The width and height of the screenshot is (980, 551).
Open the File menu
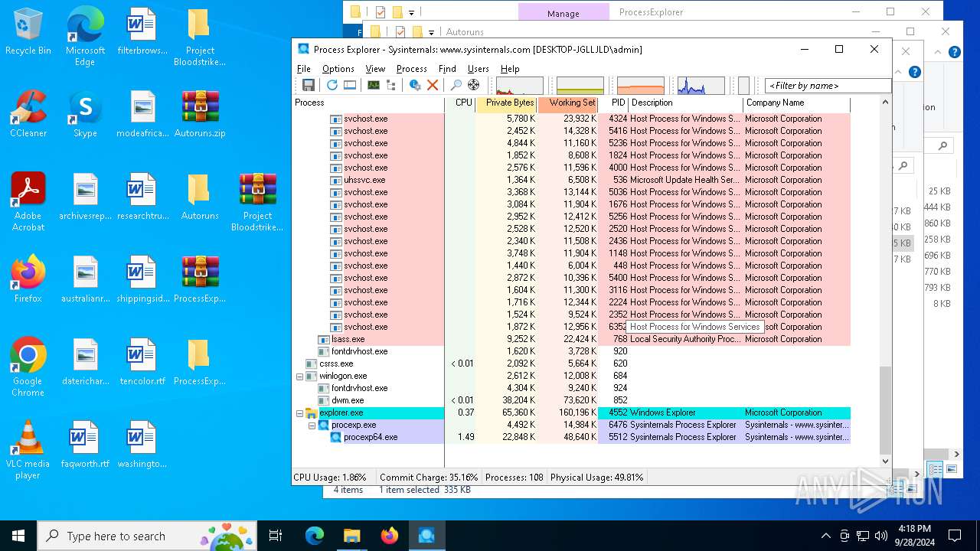pos(304,69)
